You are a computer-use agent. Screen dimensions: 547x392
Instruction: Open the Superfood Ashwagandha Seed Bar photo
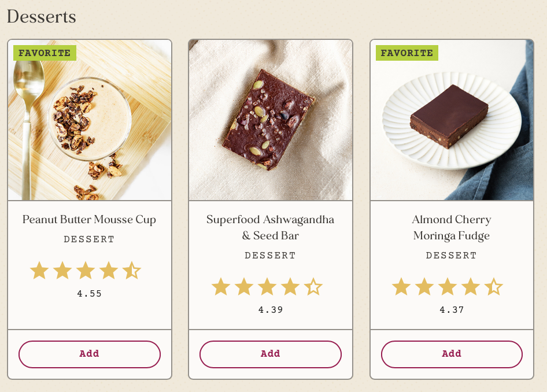tap(271, 120)
